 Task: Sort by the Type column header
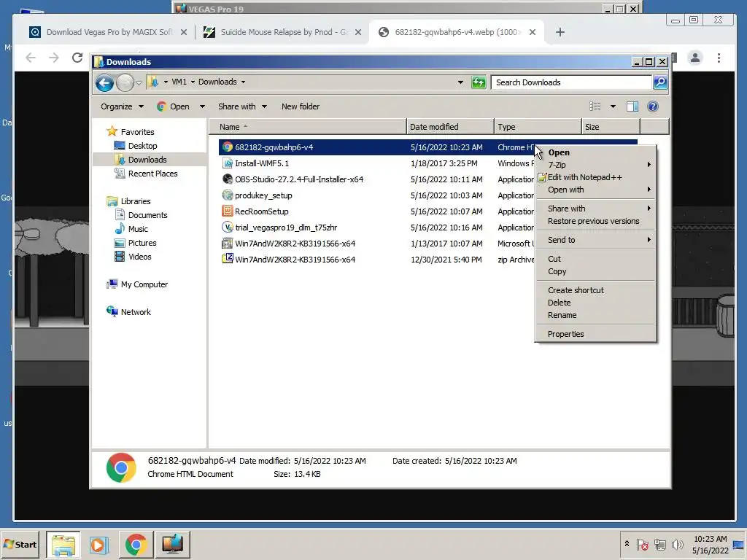tap(538, 127)
